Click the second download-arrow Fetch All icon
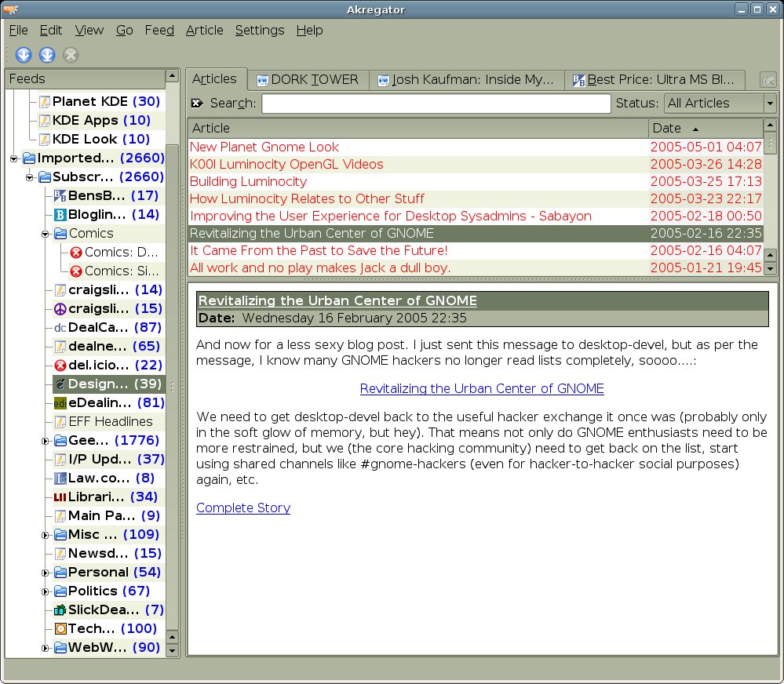 click(47, 55)
